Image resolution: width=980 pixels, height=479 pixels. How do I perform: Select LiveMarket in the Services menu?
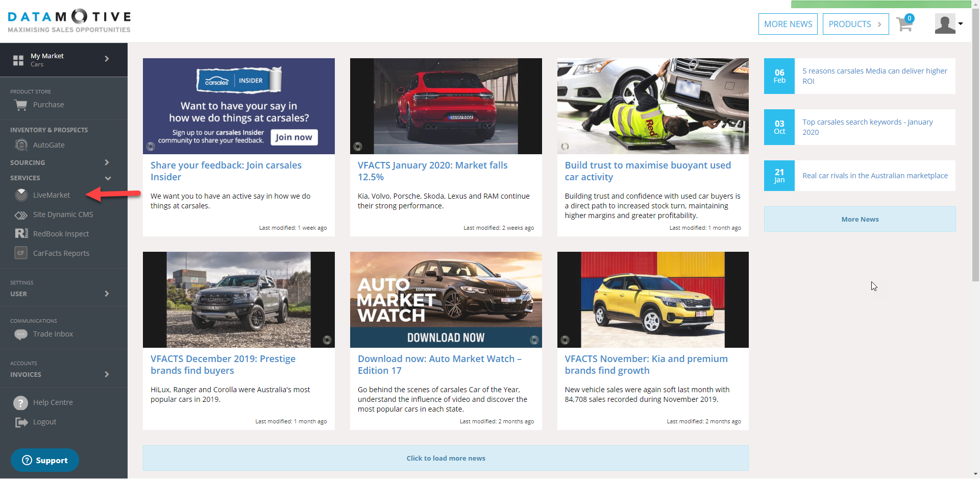pos(52,195)
